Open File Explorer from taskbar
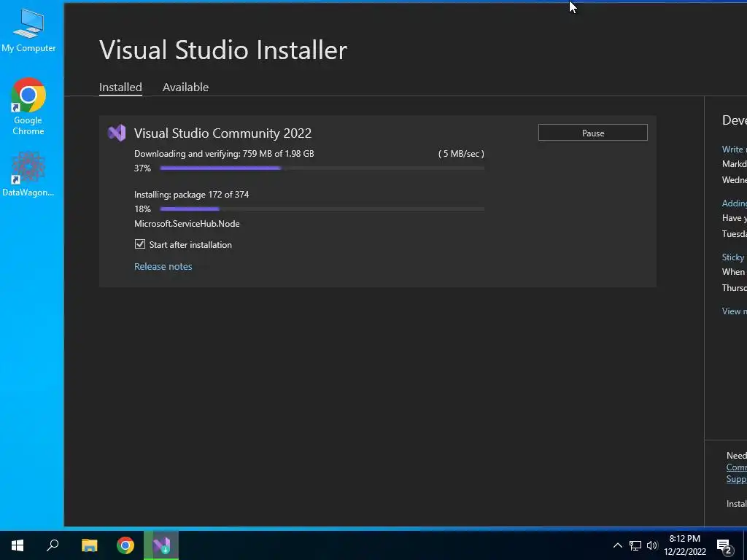Viewport: 747px width, 560px height. (x=89, y=545)
